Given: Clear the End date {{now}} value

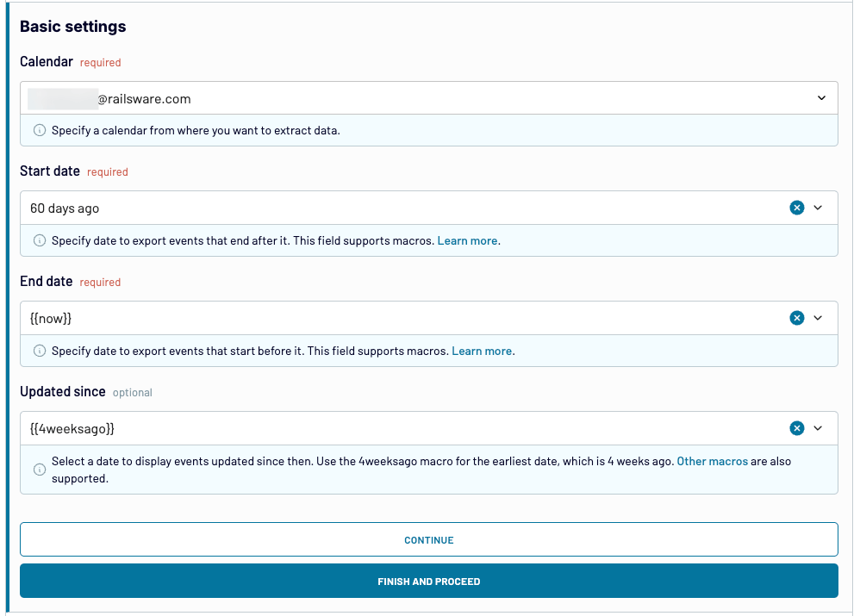Looking at the screenshot, I should (796, 318).
